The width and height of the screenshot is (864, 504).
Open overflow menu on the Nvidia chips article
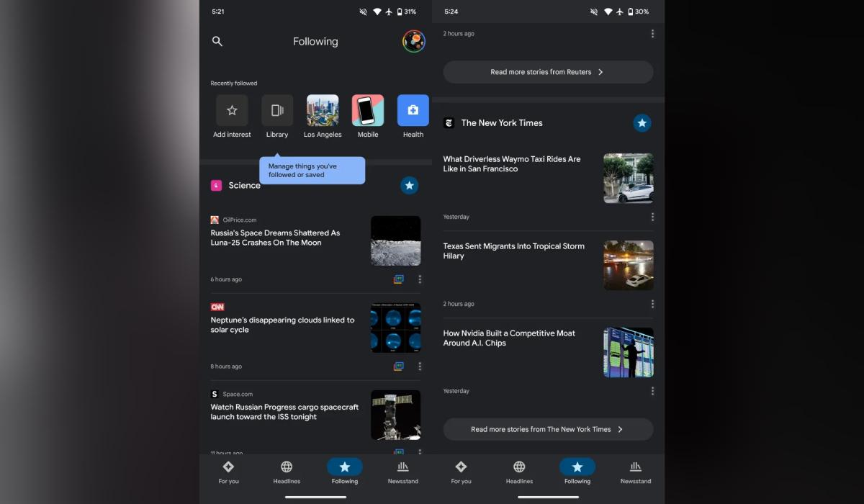pyautogui.click(x=652, y=390)
